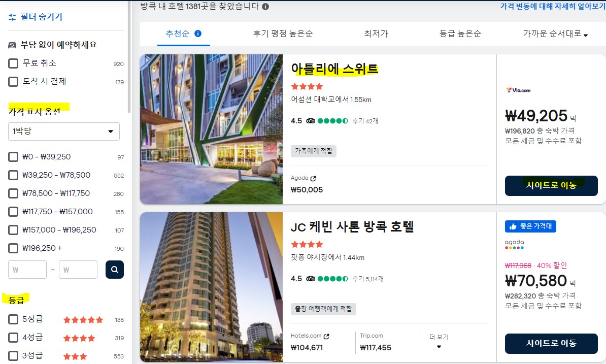Image resolution: width=606 pixels, height=364 pixels.
Task: Click the Via.com logo
Action: [519, 90]
